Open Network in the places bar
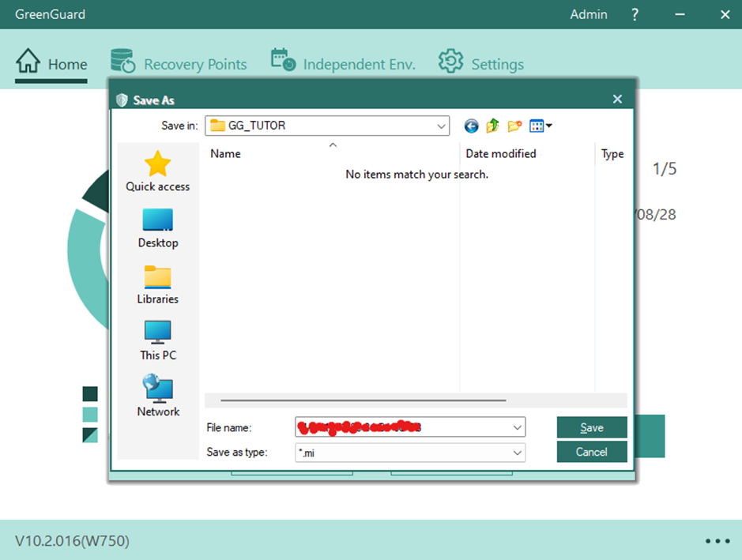 pyautogui.click(x=158, y=396)
